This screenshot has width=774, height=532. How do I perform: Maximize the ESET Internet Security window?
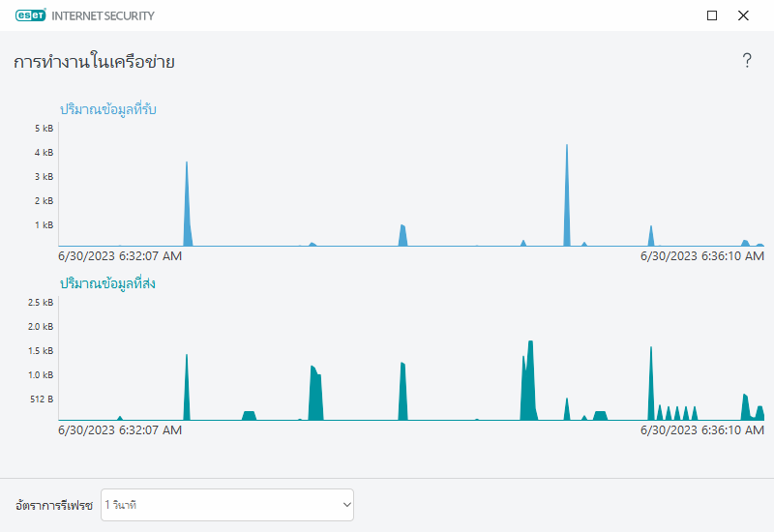[x=712, y=15]
